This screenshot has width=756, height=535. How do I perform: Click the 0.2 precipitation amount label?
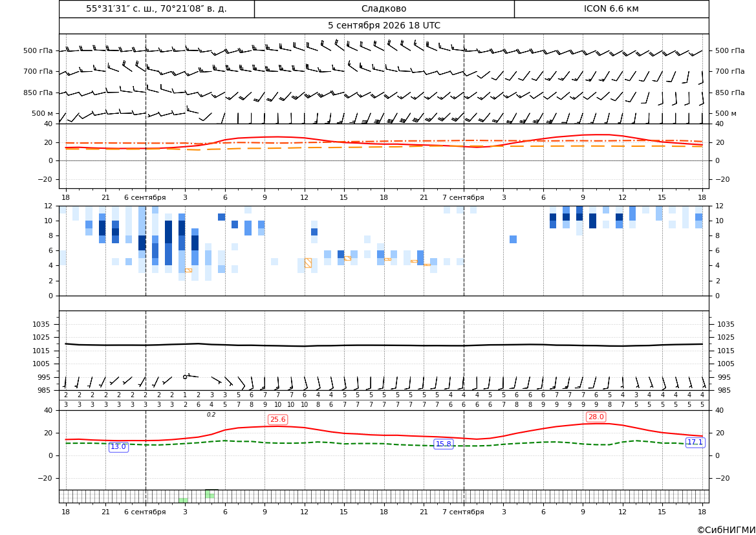click(211, 415)
